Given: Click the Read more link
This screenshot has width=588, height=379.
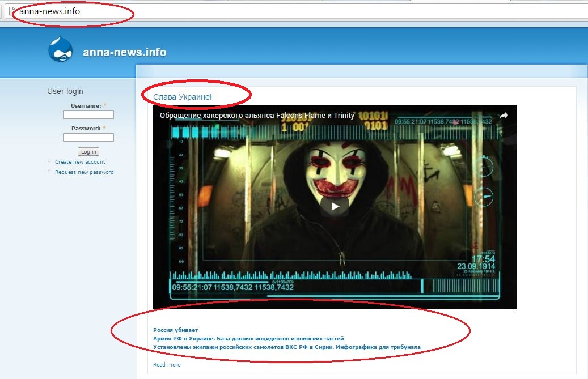Looking at the screenshot, I should 167,365.
